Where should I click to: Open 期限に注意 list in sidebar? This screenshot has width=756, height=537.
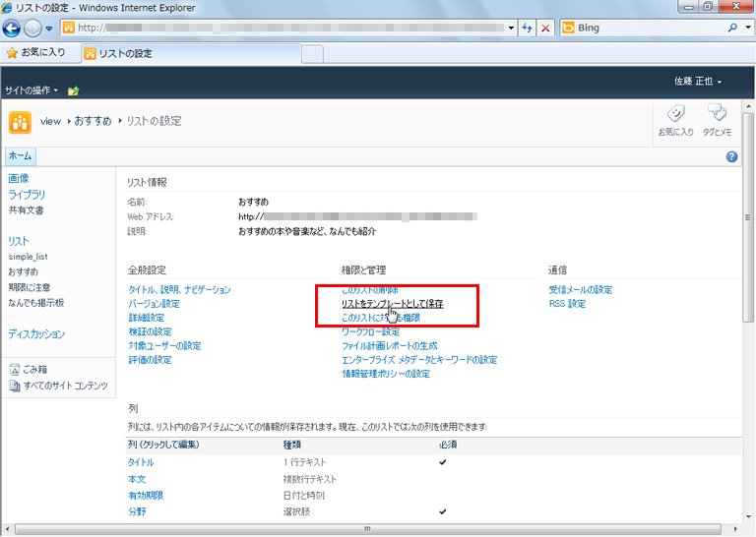coord(30,287)
